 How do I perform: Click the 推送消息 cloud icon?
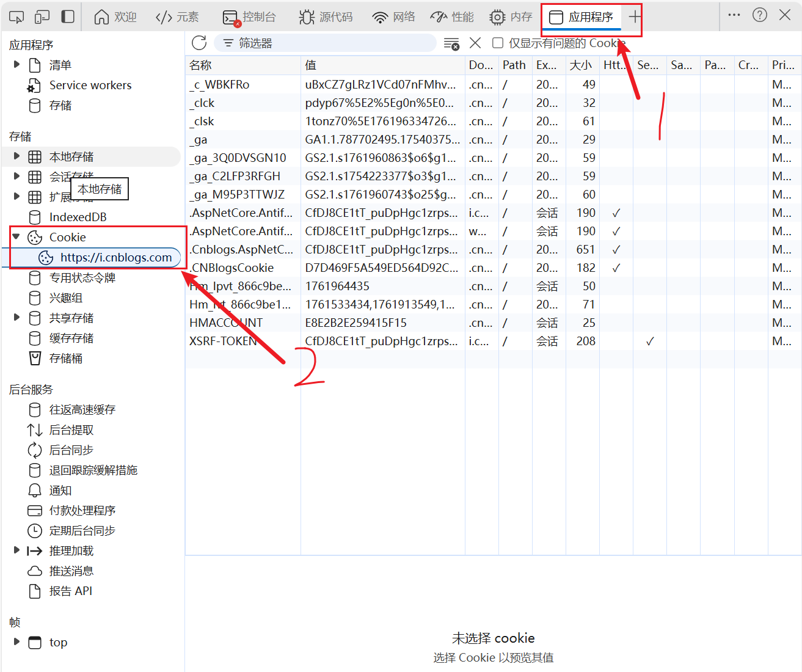35,571
